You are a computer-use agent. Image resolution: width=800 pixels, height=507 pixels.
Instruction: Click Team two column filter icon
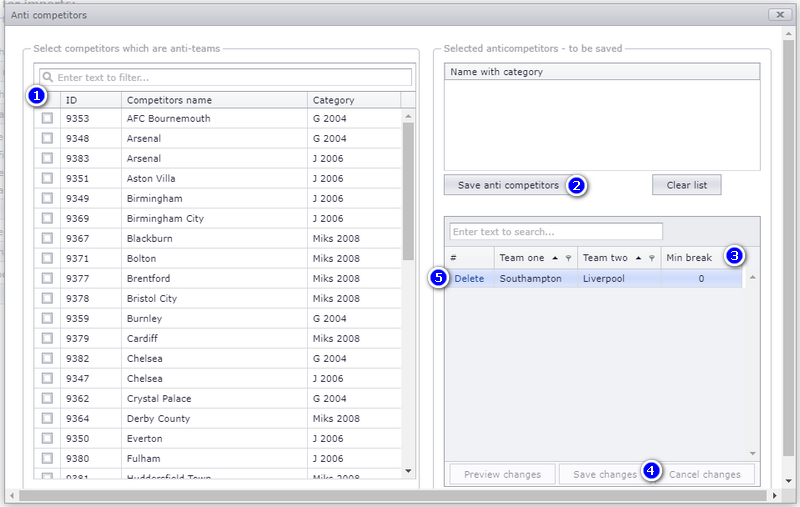652,258
